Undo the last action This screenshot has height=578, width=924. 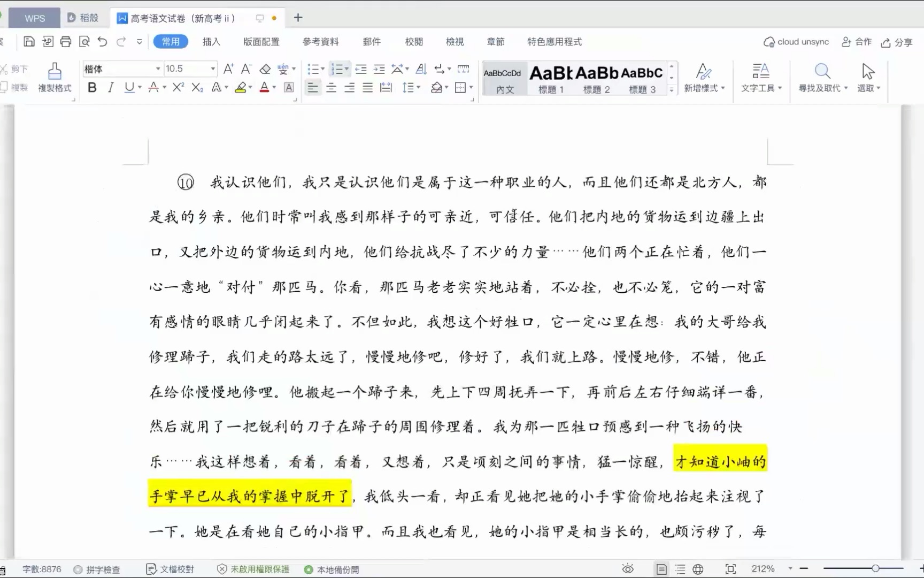[x=102, y=42]
